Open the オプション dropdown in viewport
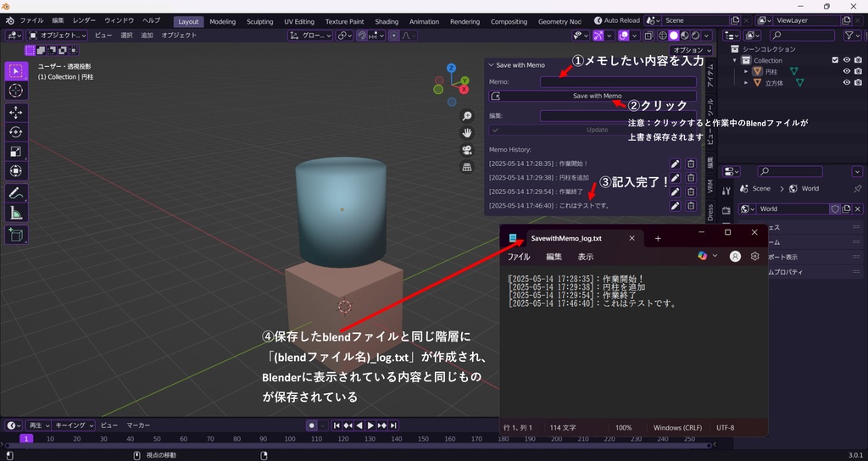 [693, 50]
